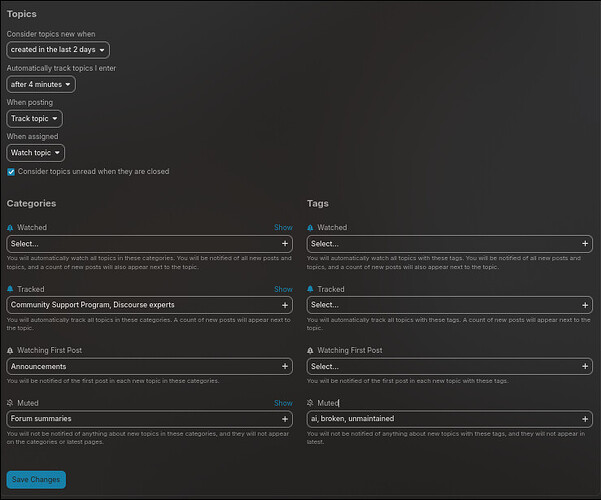Click the Forum summaries muted categories field

149,419
